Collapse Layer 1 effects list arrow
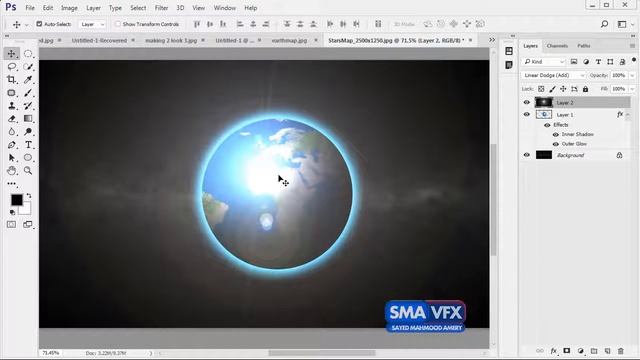The height and width of the screenshot is (360, 640). (628, 115)
